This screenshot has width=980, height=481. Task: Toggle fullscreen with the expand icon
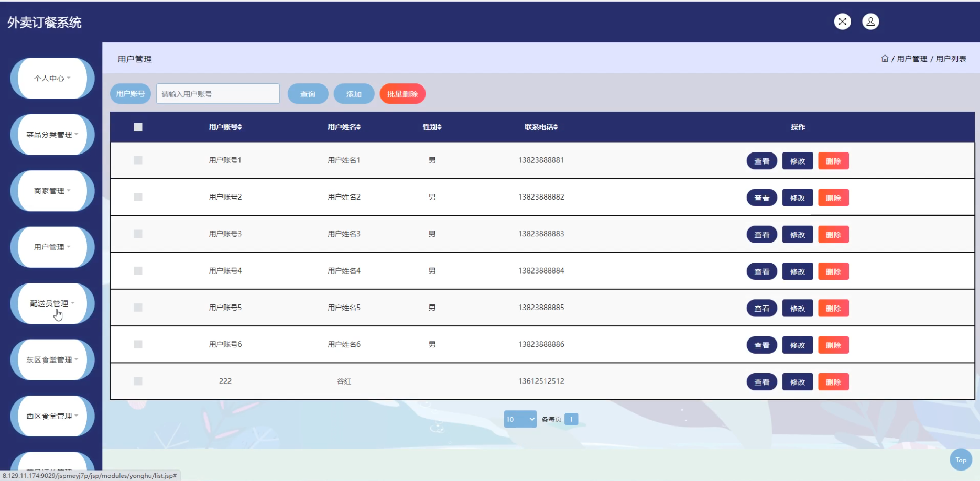coord(842,21)
